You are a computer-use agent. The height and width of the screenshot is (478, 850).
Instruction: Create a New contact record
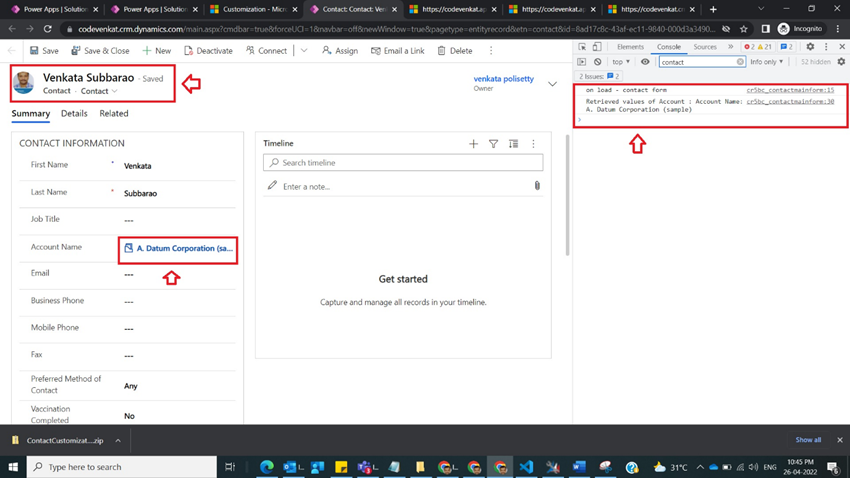157,50
